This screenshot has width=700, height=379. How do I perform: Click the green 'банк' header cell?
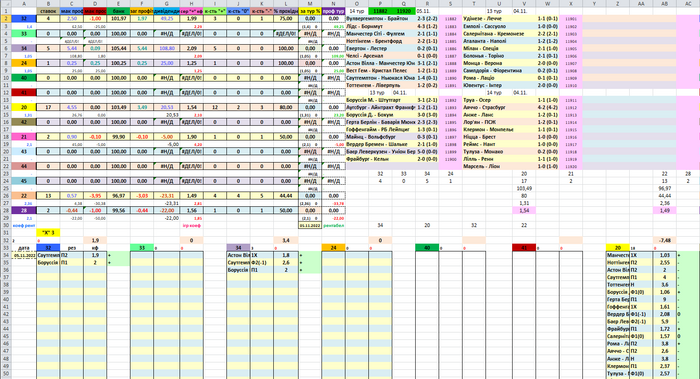point(118,11)
